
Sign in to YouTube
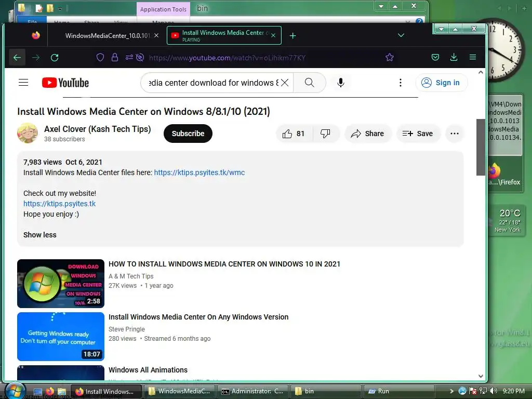pyautogui.click(x=441, y=83)
